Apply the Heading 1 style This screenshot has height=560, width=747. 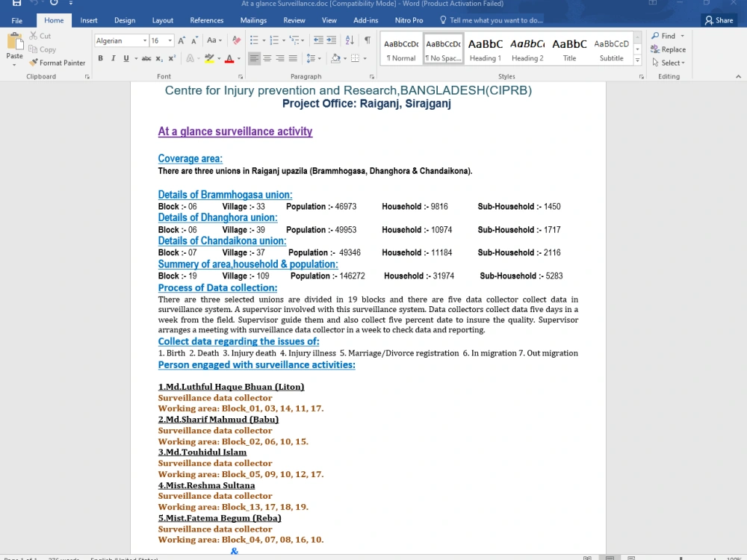pyautogui.click(x=486, y=49)
